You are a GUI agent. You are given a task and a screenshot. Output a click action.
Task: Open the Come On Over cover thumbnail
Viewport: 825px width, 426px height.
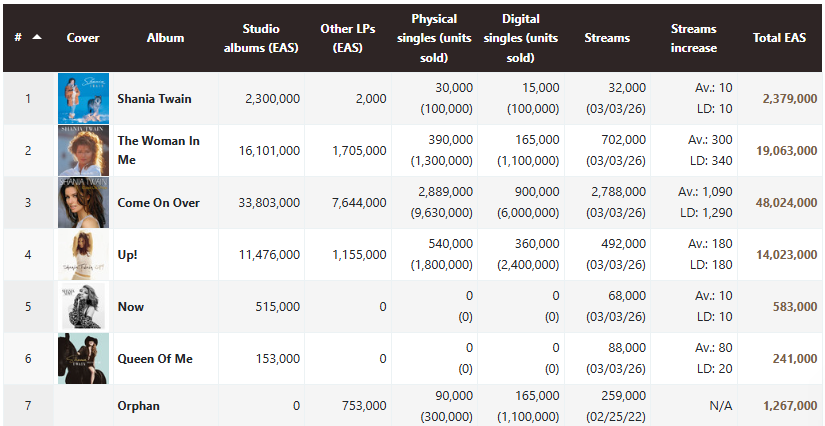[83, 202]
